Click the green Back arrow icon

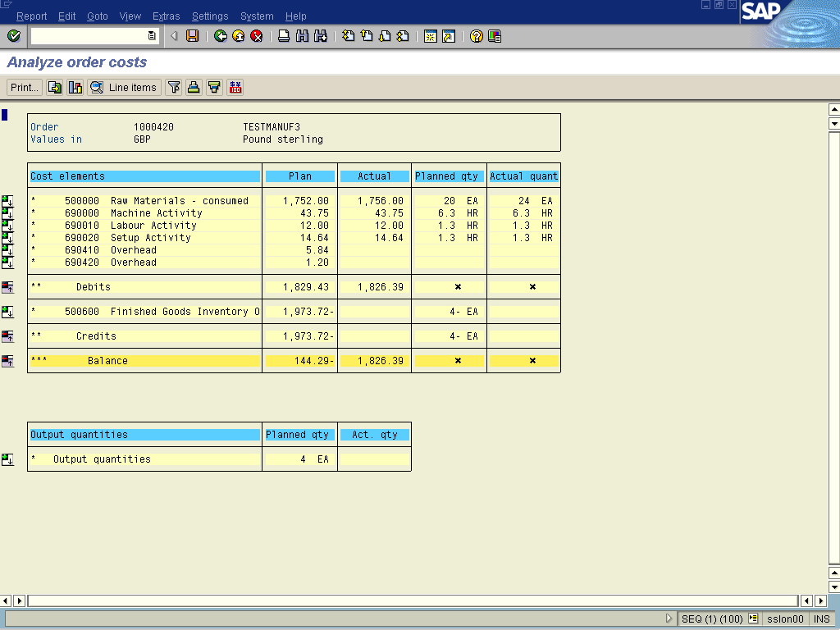click(220, 36)
